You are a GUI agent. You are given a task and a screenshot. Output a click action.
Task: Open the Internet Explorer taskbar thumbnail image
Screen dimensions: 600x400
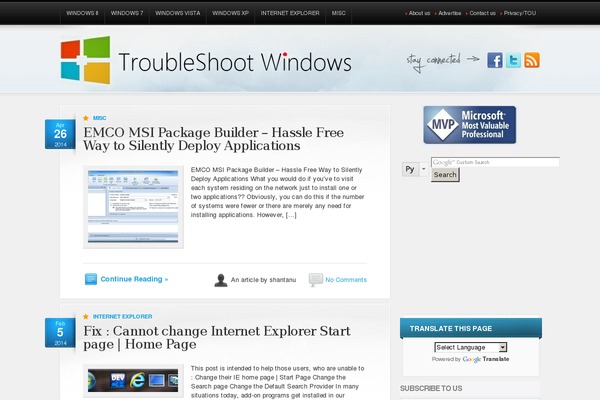pos(133,380)
